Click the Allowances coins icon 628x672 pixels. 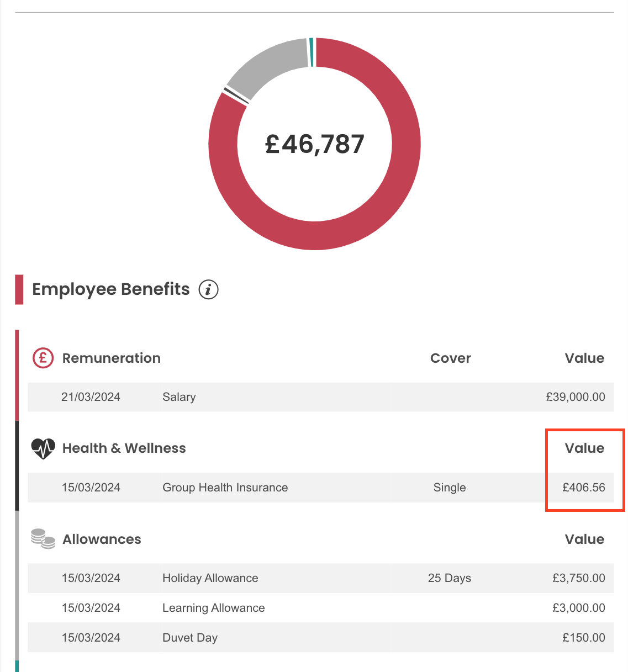tap(43, 539)
